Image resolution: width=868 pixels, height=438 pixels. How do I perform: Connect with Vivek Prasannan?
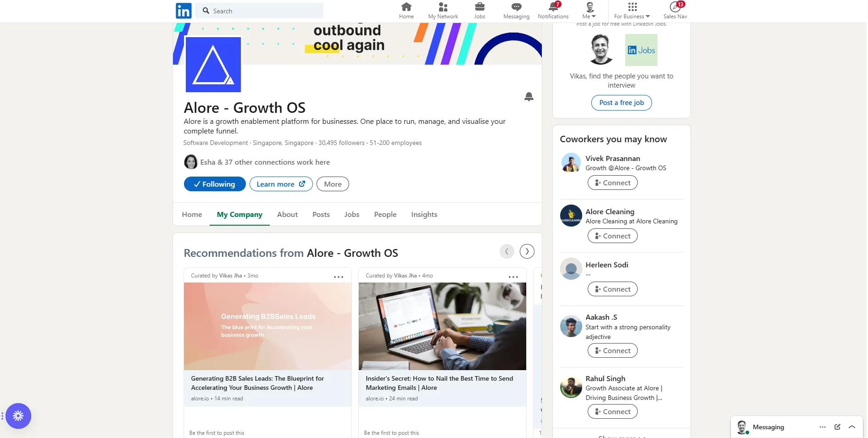pyautogui.click(x=612, y=183)
